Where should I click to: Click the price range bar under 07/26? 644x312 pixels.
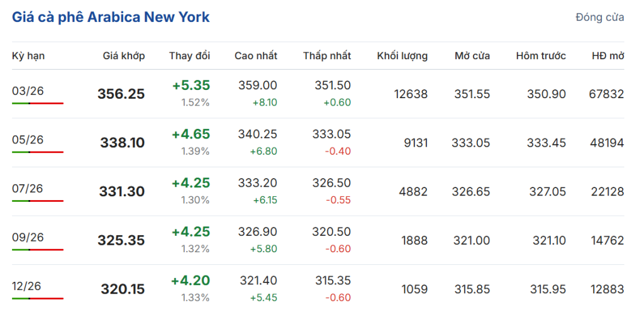coord(38,201)
